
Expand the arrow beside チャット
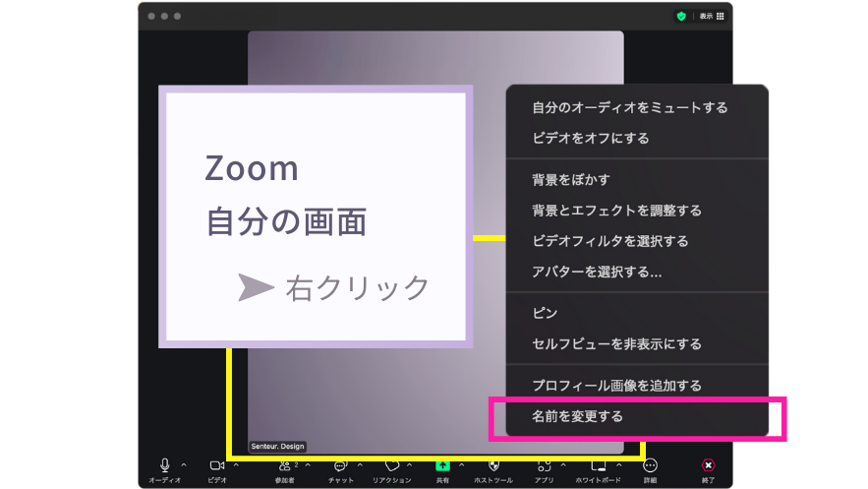360,464
